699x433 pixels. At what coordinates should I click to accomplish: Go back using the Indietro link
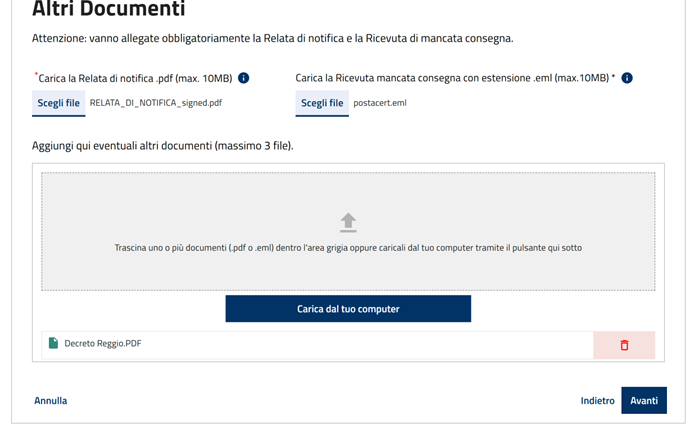[x=597, y=400]
